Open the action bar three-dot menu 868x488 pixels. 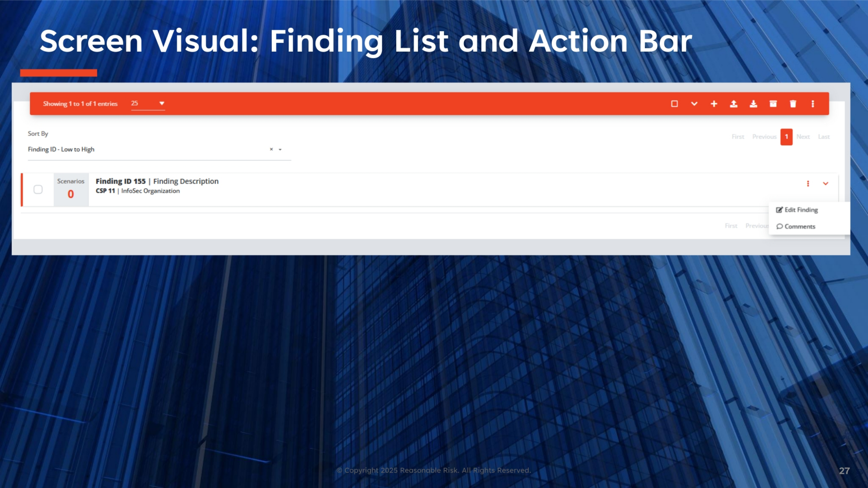(x=813, y=104)
